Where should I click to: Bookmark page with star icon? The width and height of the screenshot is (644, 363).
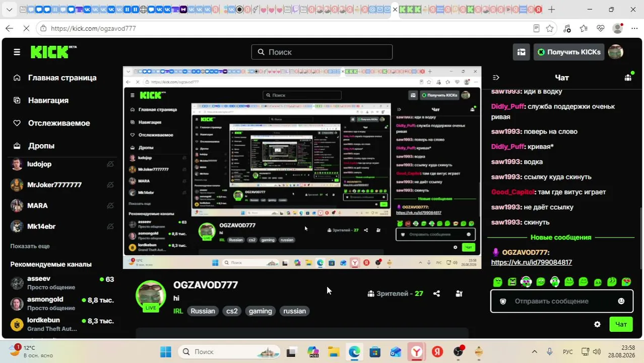coord(550,29)
